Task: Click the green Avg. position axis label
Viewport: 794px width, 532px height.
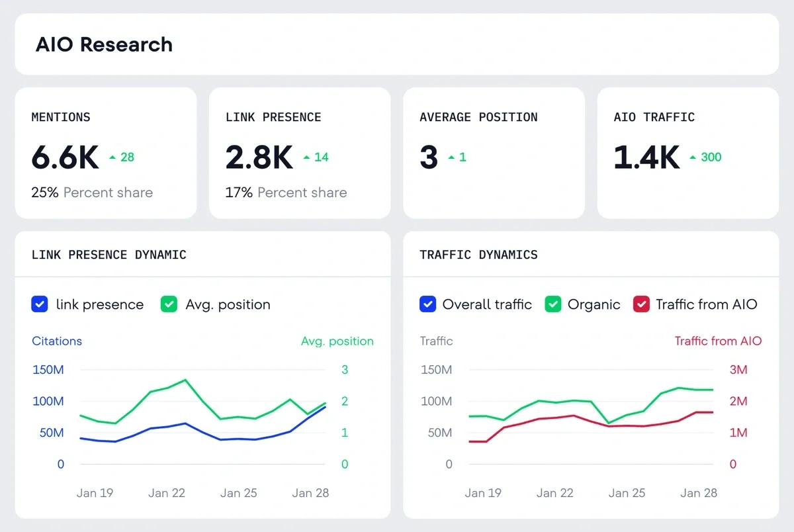Action: (337, 341)
